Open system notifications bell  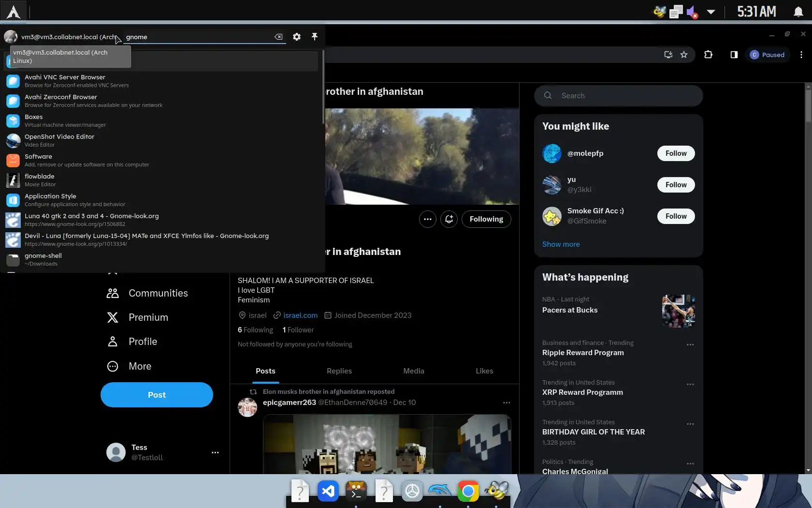click(798, 12)
